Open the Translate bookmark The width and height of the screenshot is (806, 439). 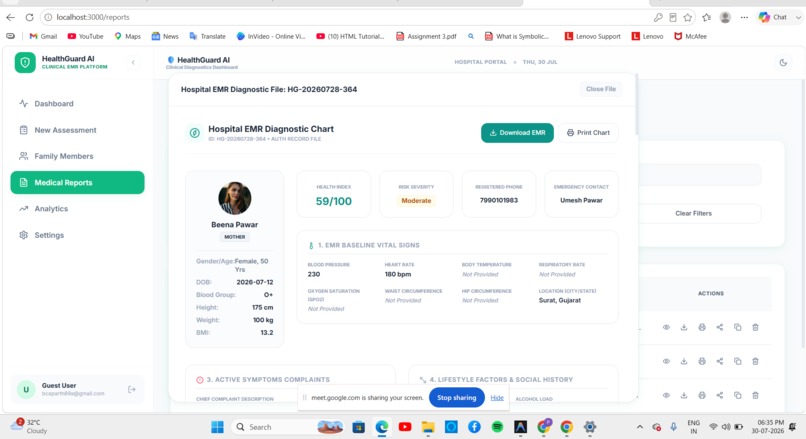pyautogui.click(x=208, y=36)
